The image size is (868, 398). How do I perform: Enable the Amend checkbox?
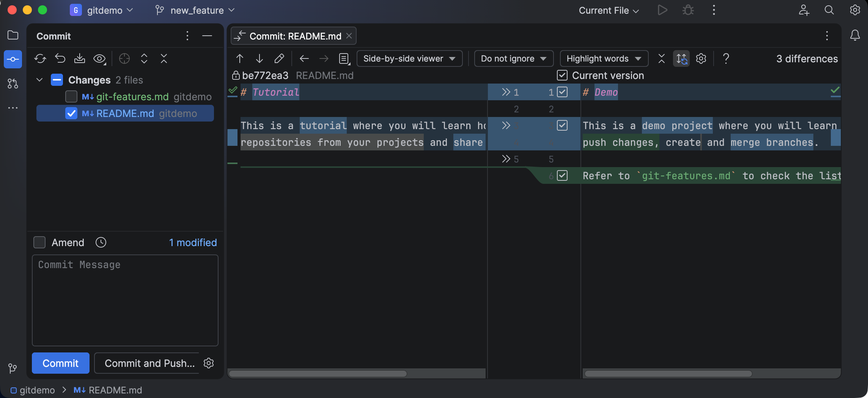tap(39, 242)
